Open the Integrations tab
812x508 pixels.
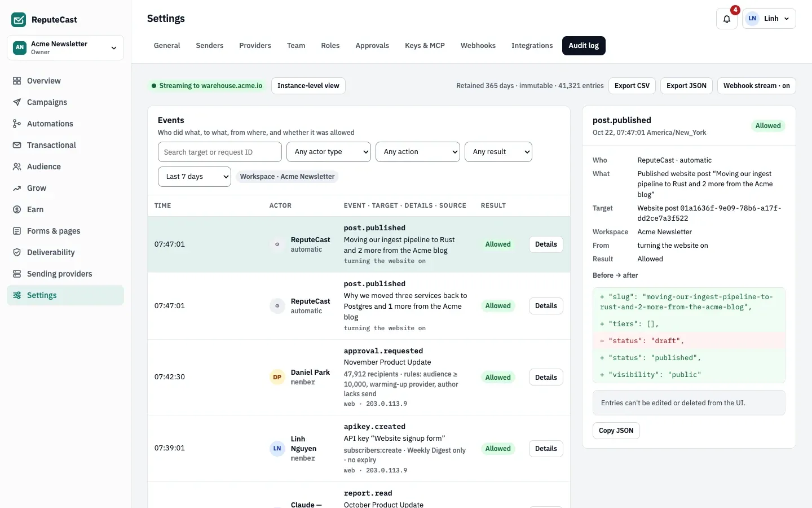point(532,46)
